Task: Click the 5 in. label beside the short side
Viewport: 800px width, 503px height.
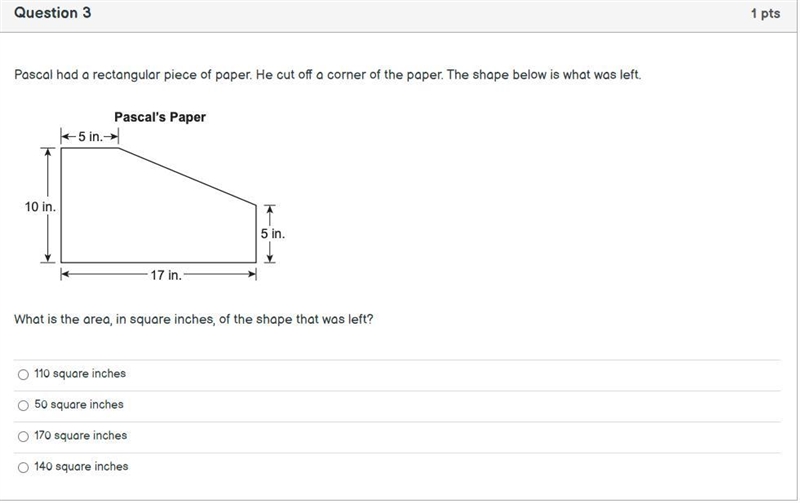Action: click(x=273, y=234)
